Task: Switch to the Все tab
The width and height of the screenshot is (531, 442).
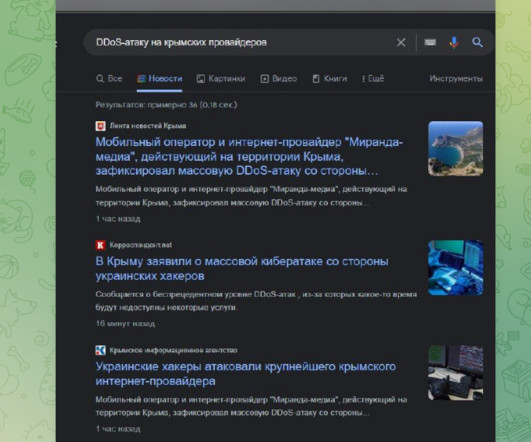Action: 109,79
